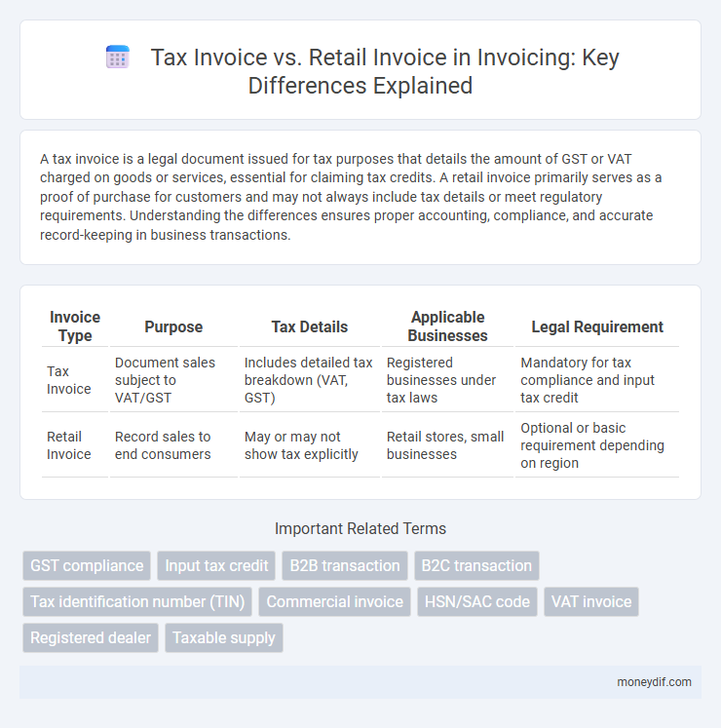Click 'Mandatory for tax compliance' cell

click(x=597, y=380)
